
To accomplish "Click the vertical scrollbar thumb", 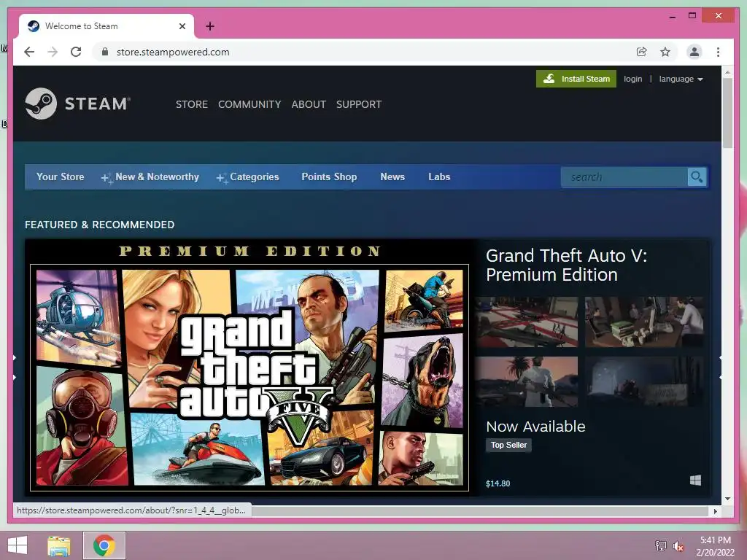I will (x=727, y=113).
